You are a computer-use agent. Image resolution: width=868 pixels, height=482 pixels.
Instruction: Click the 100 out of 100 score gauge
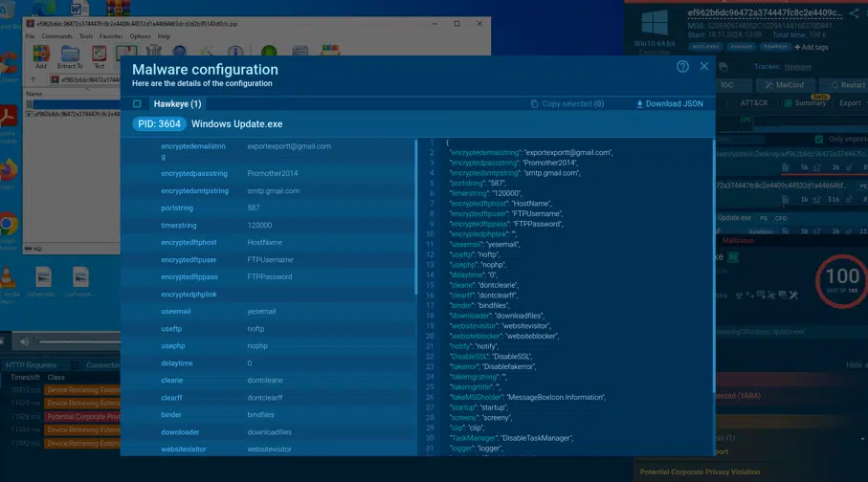tap(842, 280)
